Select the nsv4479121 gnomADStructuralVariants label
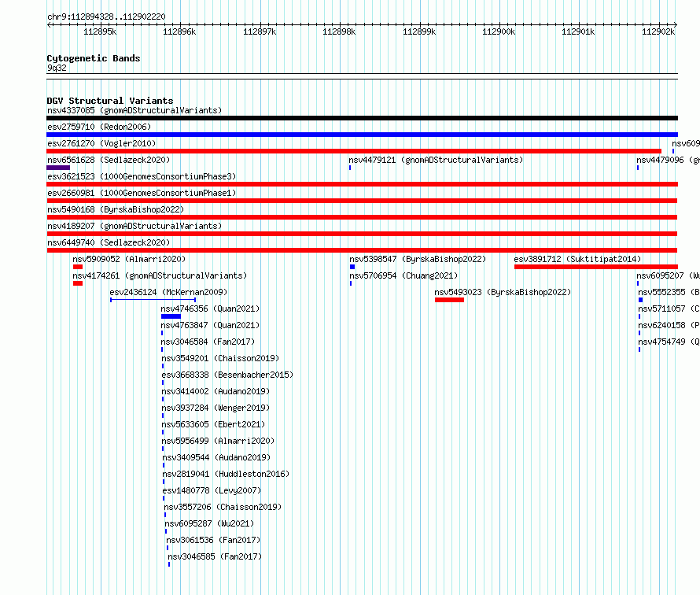Image resolution: width=700 pixels, height=595 pixels. click(436, 160)
